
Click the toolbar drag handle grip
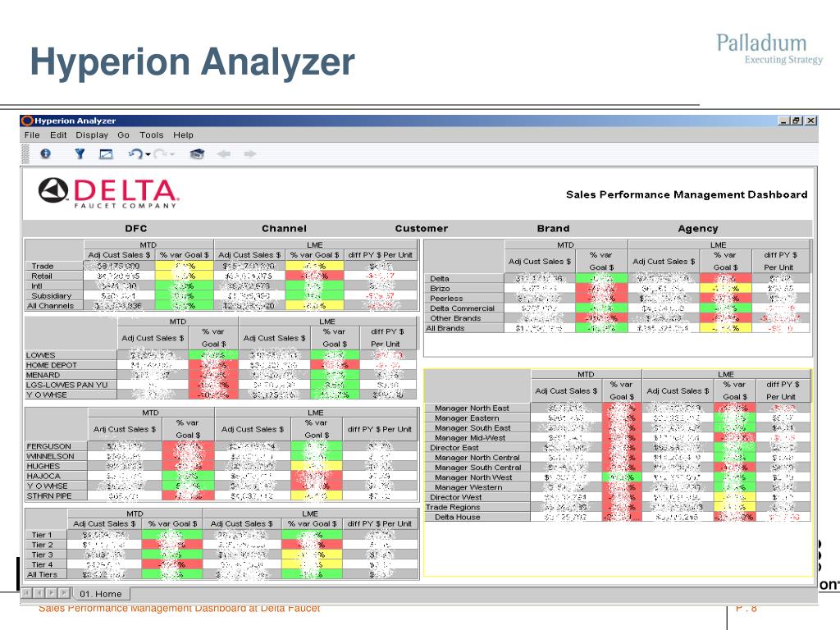pos(25,153)
